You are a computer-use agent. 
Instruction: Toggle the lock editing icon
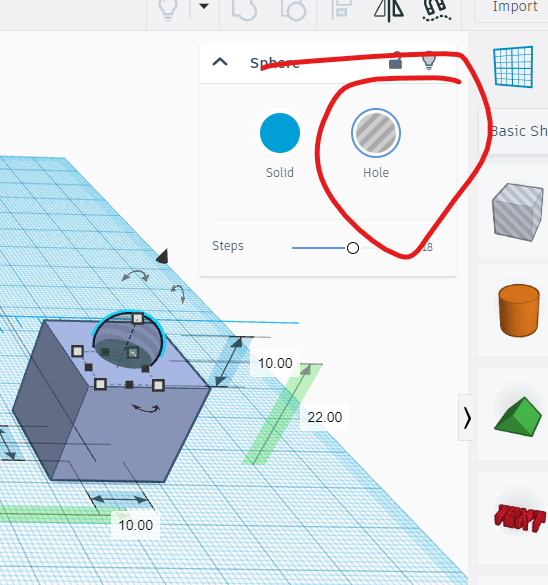click(395, 60)
